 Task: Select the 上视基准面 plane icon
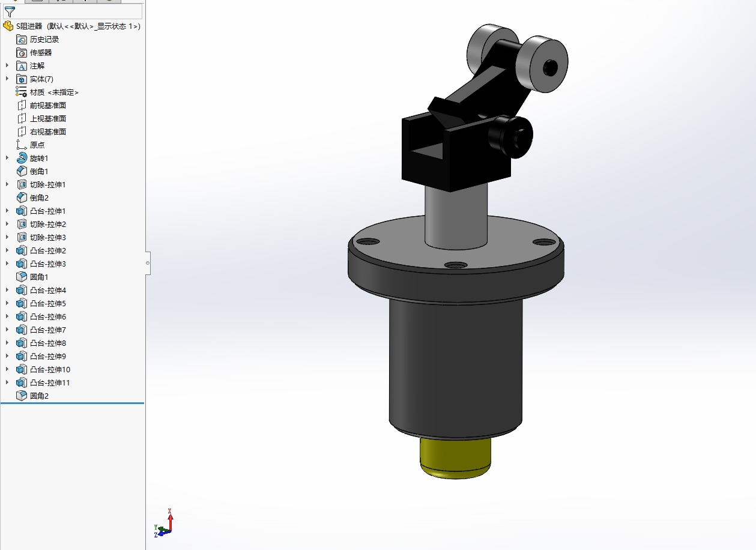point(22,118)
